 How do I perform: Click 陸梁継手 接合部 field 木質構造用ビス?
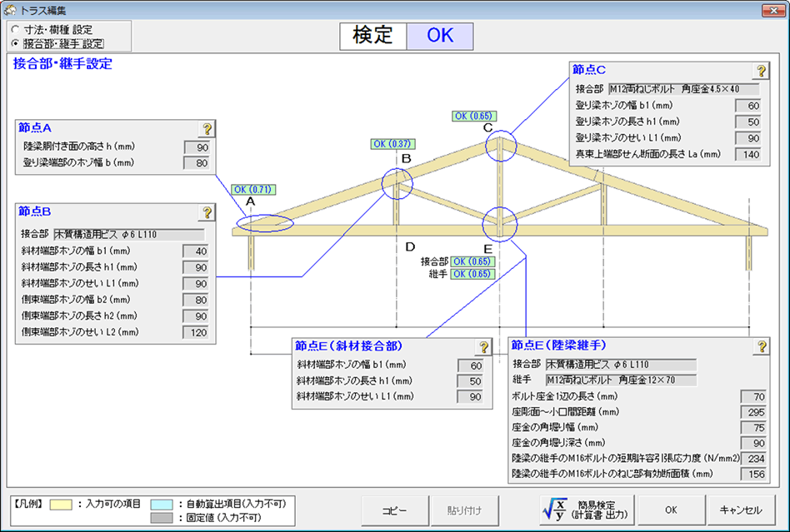[621, 365]
